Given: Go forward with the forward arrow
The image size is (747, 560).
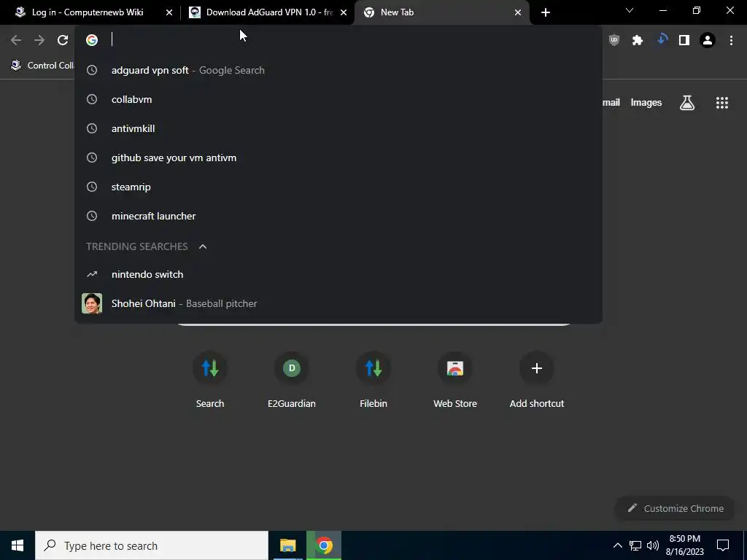Looking at the screenshot, I should point(39,40).
